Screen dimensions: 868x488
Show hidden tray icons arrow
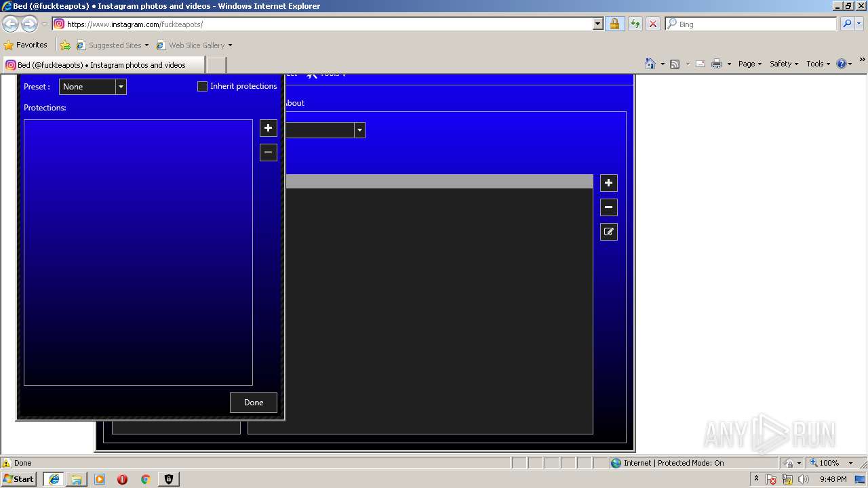point(756,479)
